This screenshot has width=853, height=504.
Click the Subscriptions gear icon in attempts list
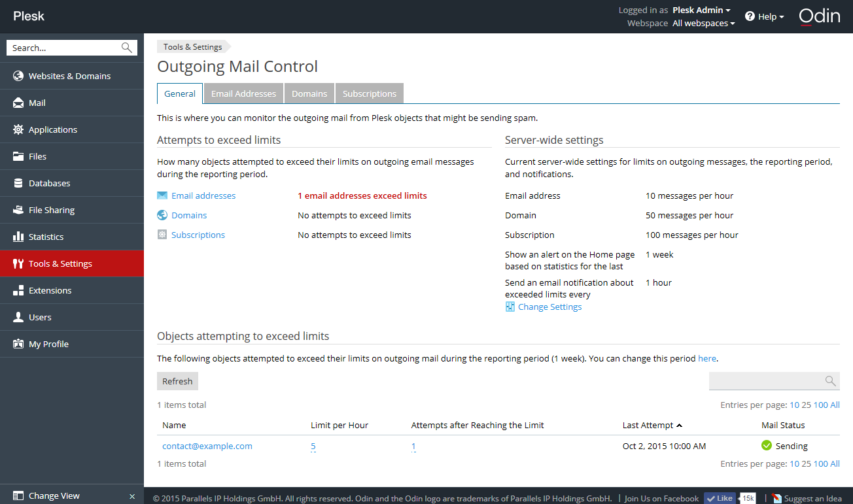point(162,235)
